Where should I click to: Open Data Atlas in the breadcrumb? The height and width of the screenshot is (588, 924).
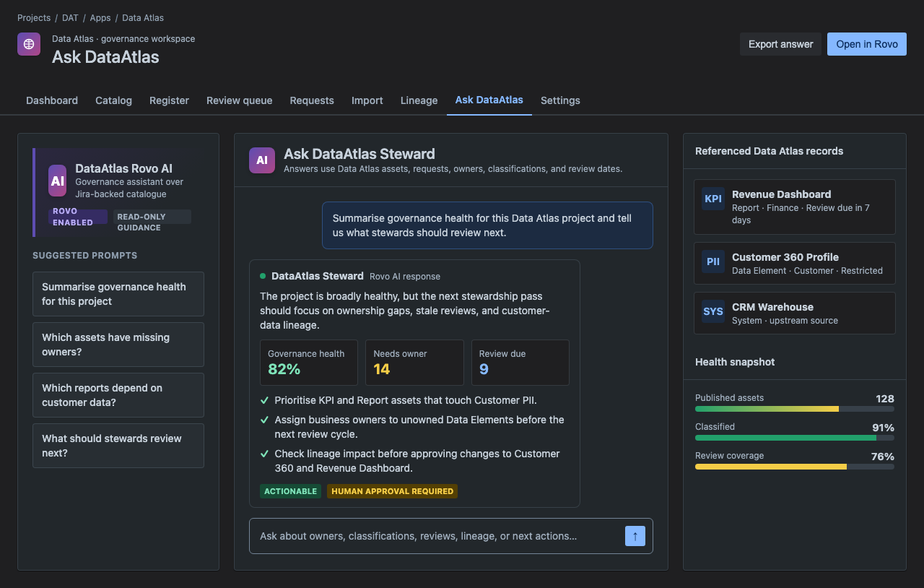(x=143, y=18)
